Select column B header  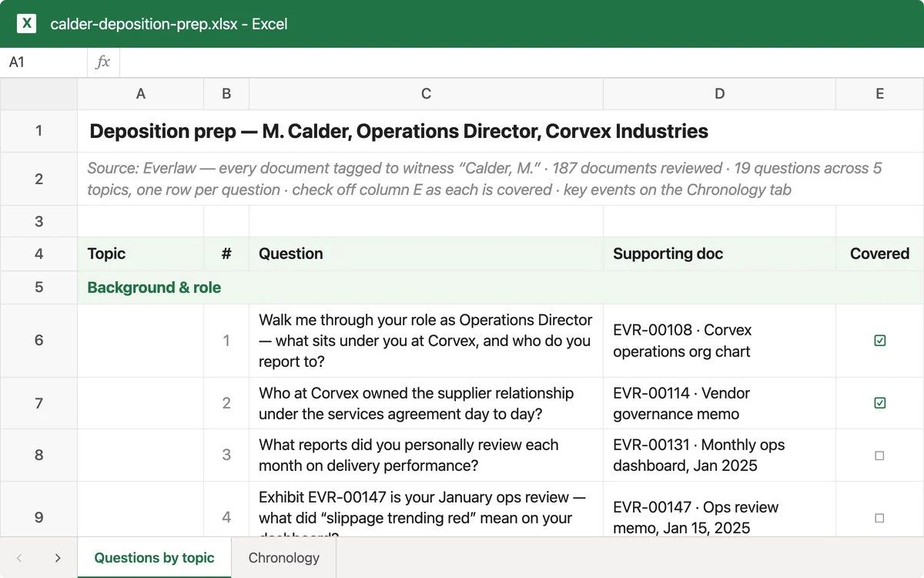coord(226,94)
